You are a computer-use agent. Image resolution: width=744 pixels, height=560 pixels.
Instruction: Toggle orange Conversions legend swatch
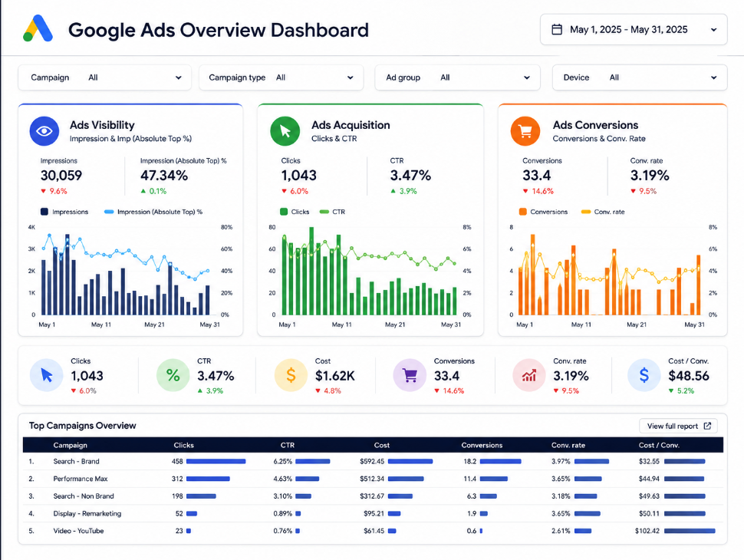tap(523, 212)
